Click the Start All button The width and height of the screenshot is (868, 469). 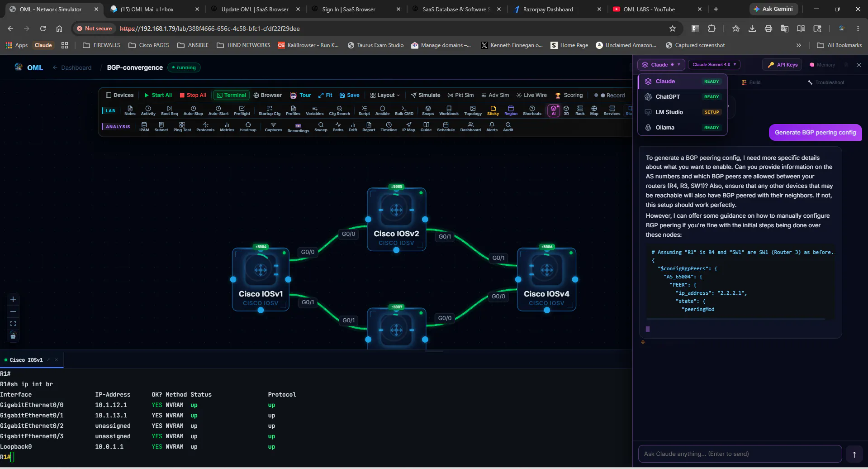pos(158,95)
